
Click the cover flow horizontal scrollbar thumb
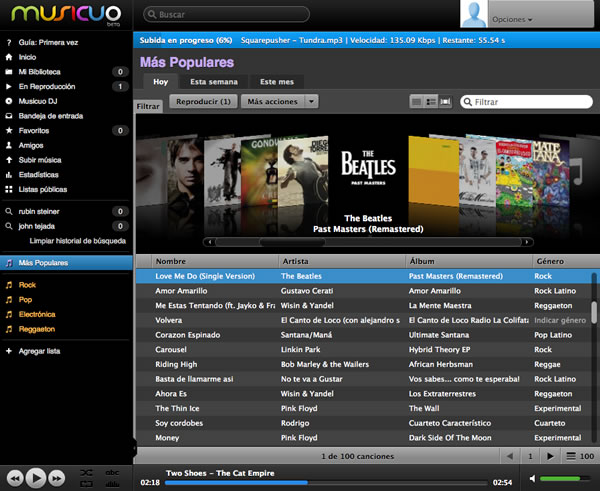[x=292, y=242]
